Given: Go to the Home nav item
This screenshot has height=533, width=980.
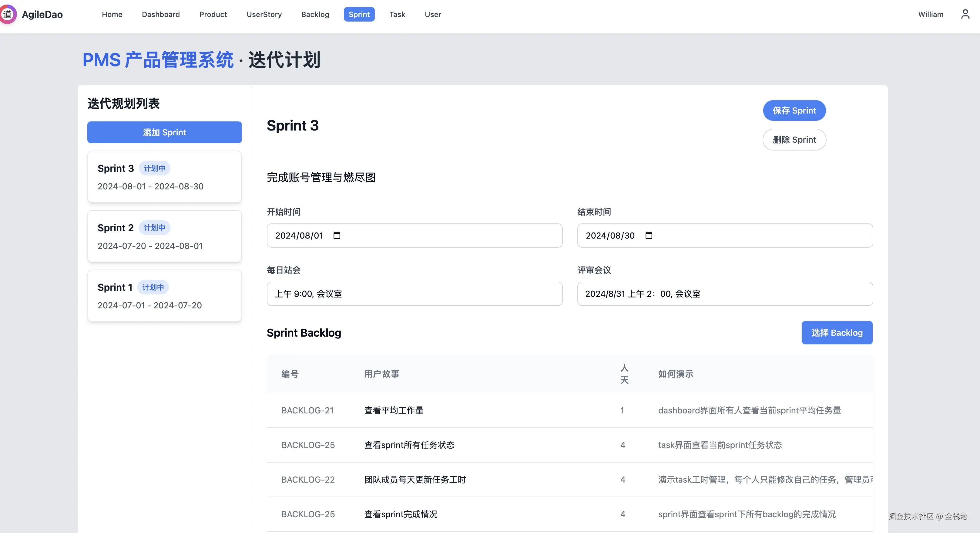Looking at the screenshot, I should 112,14.
